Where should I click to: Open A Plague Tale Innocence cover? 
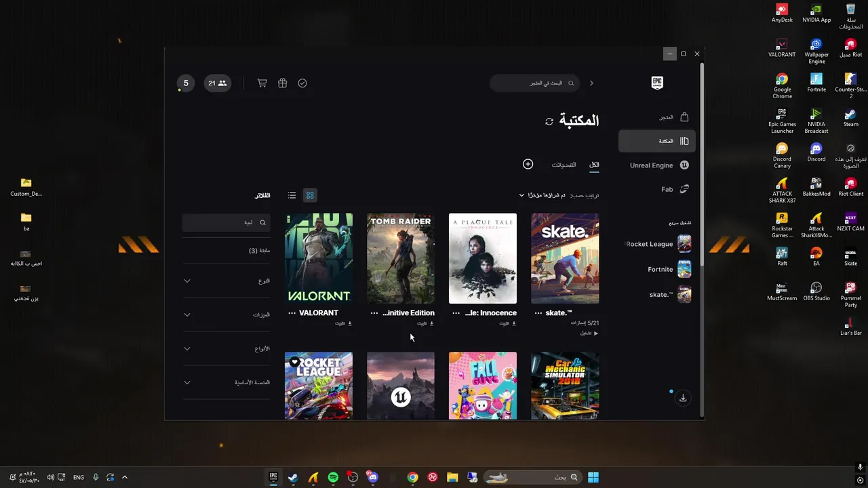click(483, 258)
